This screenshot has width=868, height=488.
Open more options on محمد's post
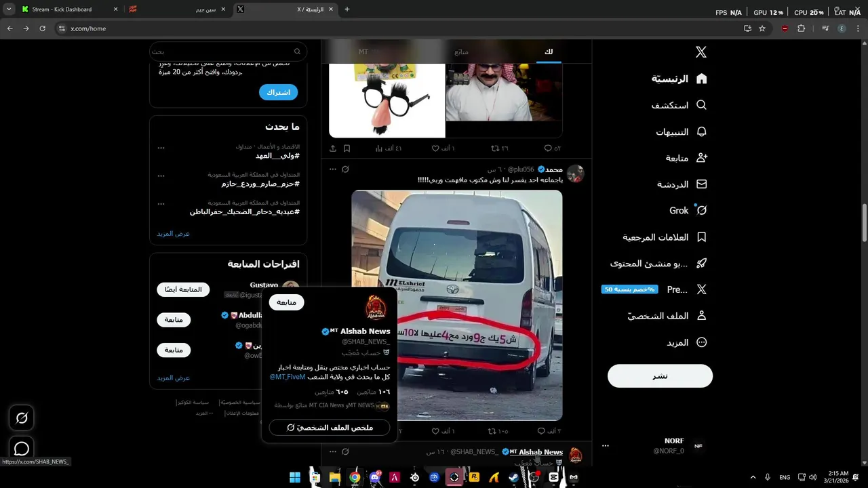click(332, 169)
